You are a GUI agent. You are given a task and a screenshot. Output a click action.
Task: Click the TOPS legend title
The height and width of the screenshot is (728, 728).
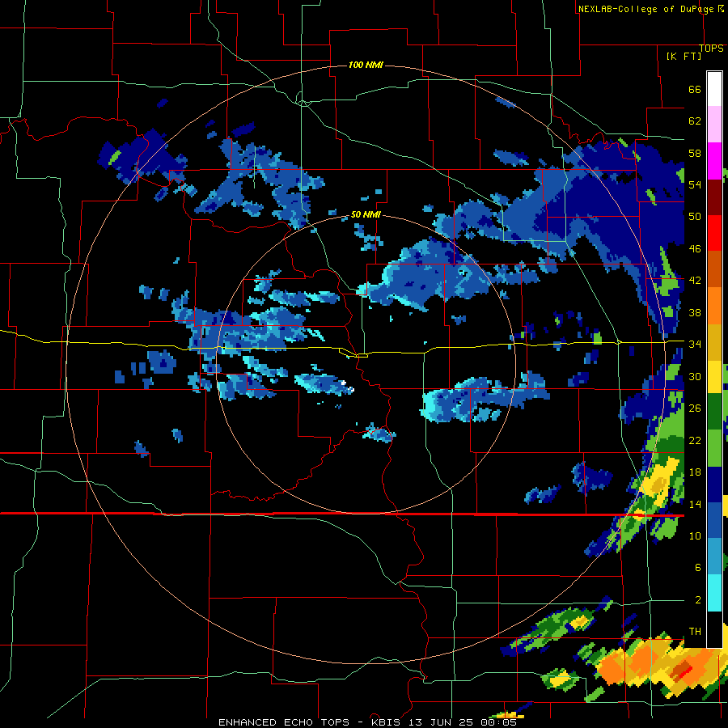(x=711, y=49)
